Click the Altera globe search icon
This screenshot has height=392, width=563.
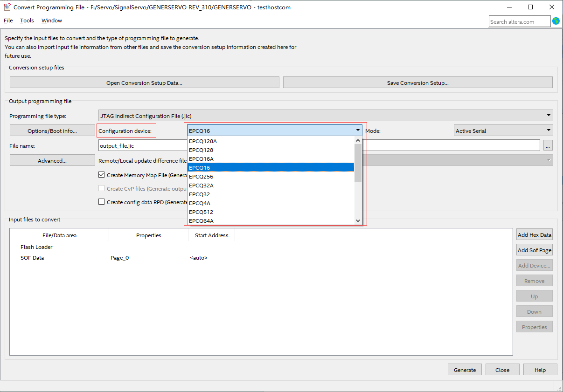tap(556, 21)
